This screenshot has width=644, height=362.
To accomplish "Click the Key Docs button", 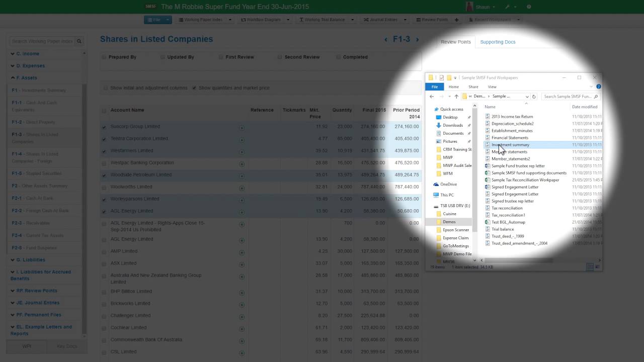I will pos(67,346).
